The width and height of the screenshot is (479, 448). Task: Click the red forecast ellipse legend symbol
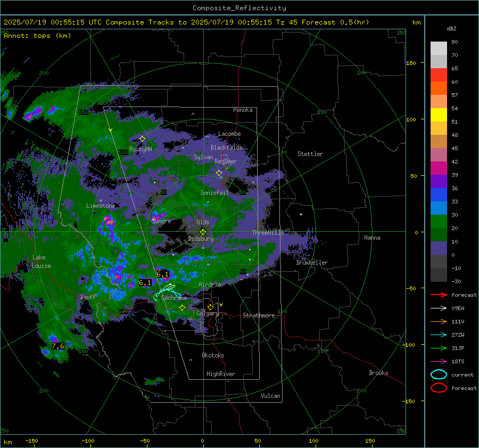point(439,388)
